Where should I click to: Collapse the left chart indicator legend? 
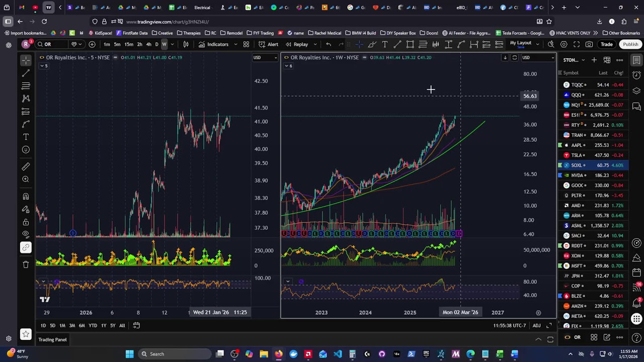click(x=43, y=66)
